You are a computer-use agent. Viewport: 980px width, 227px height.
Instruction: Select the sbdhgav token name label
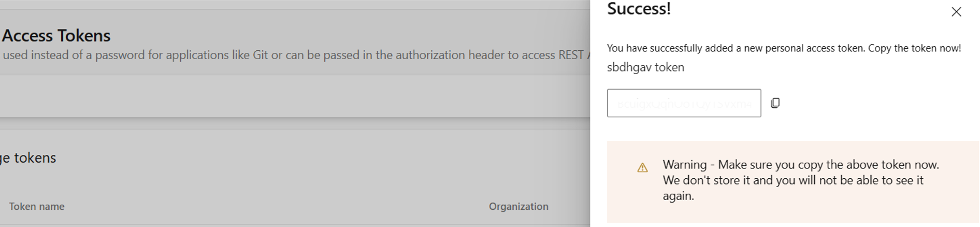[645, 67]
